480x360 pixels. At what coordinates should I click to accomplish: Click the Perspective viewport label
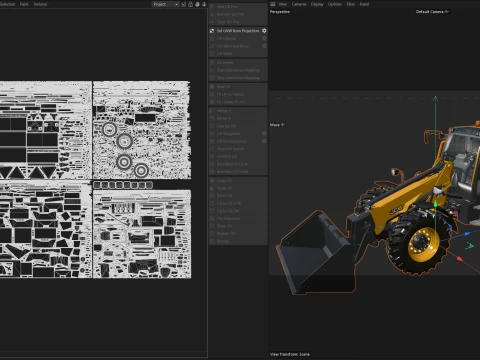[280, 12]
